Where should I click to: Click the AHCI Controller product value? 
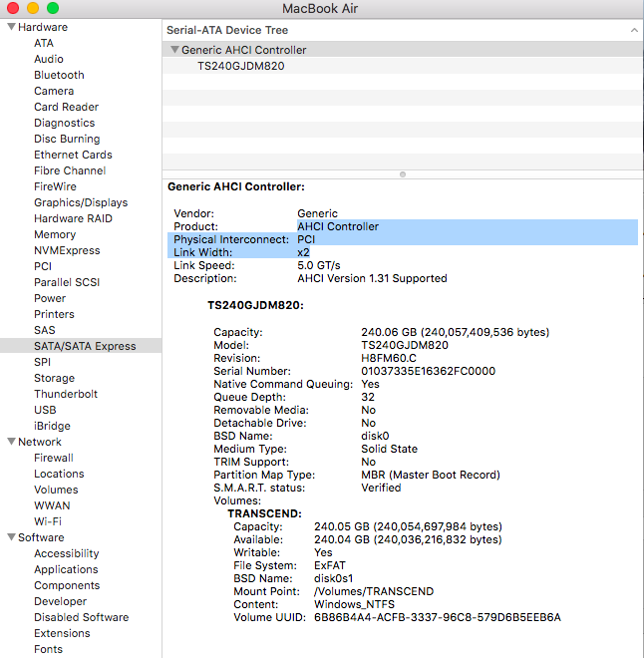pos(338,226)
